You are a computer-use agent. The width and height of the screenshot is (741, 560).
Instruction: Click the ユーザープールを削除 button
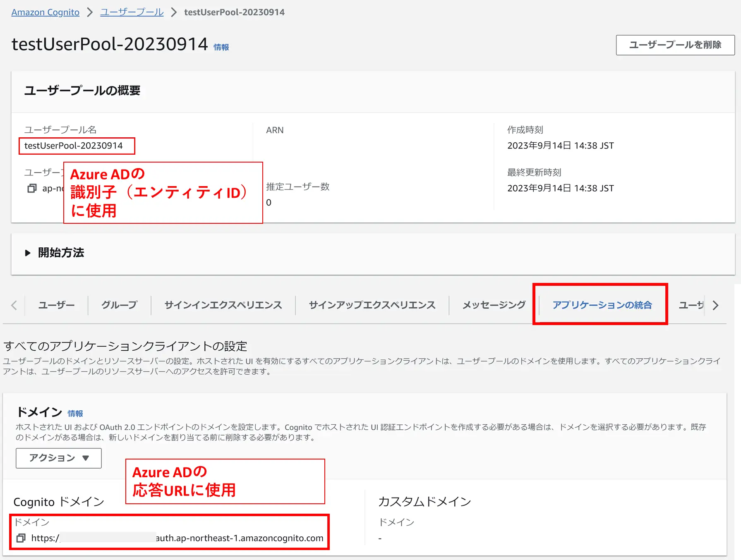tap(675, 45)
